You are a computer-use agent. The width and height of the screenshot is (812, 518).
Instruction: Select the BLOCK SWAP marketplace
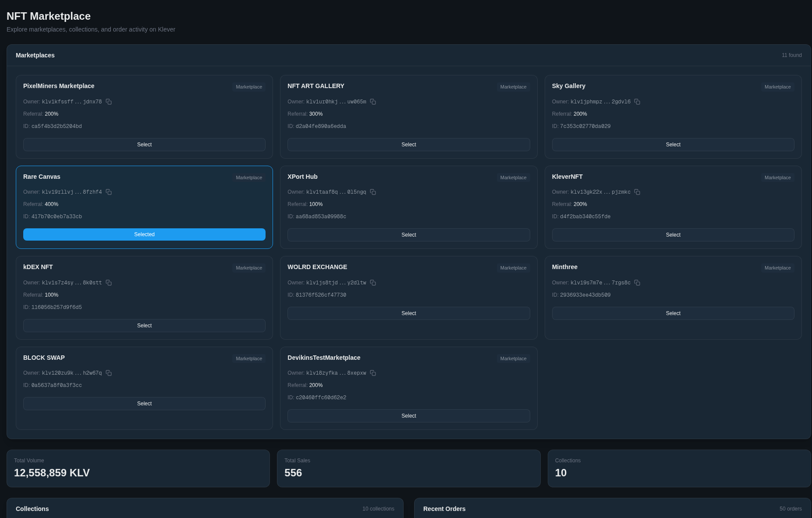coord(144,403)
